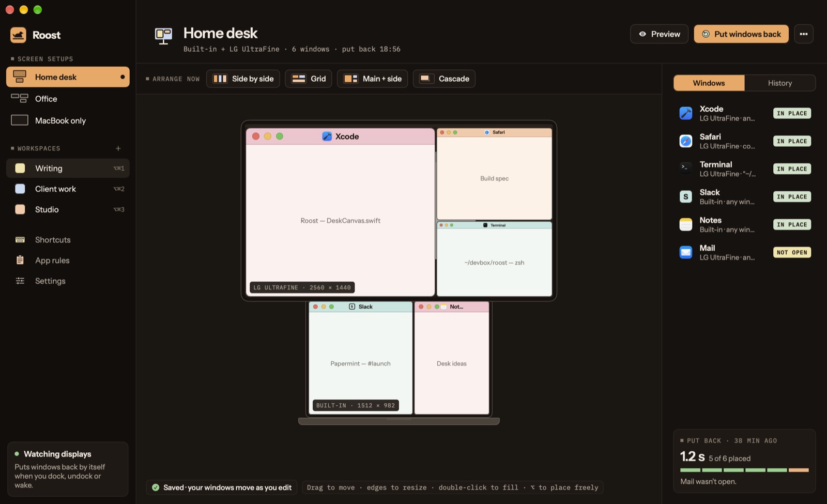This screenshot has width=827, height=504.
Task: Click the Xcode icon in canvas title bar
Action: [x=327, y=136]
